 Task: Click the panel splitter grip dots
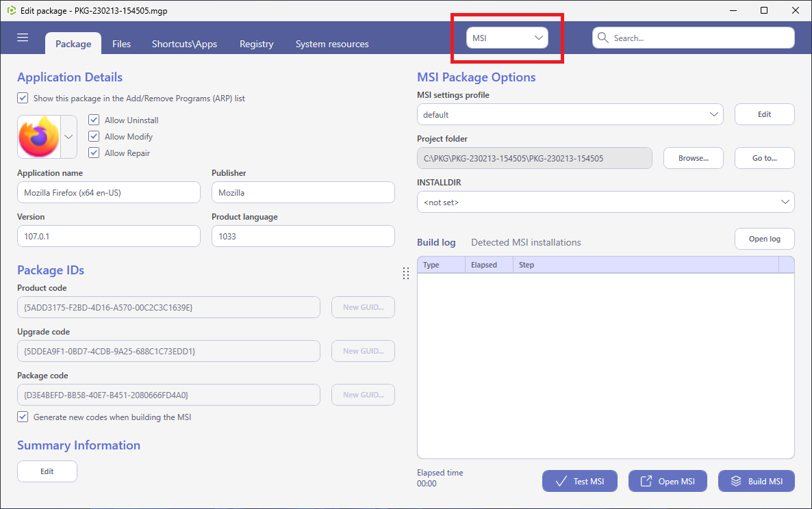coord(406,274)
